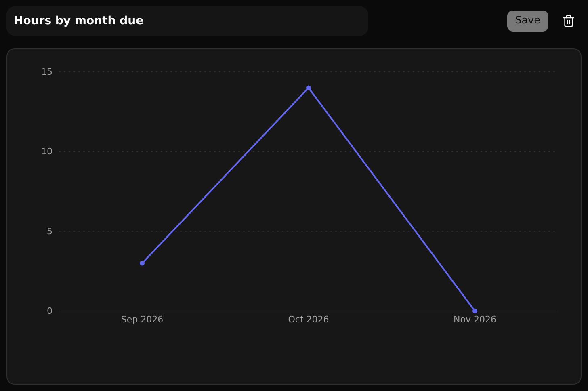Select the Nov 2026 data point
Screen dimensions: 588x391
click(475, 311)
